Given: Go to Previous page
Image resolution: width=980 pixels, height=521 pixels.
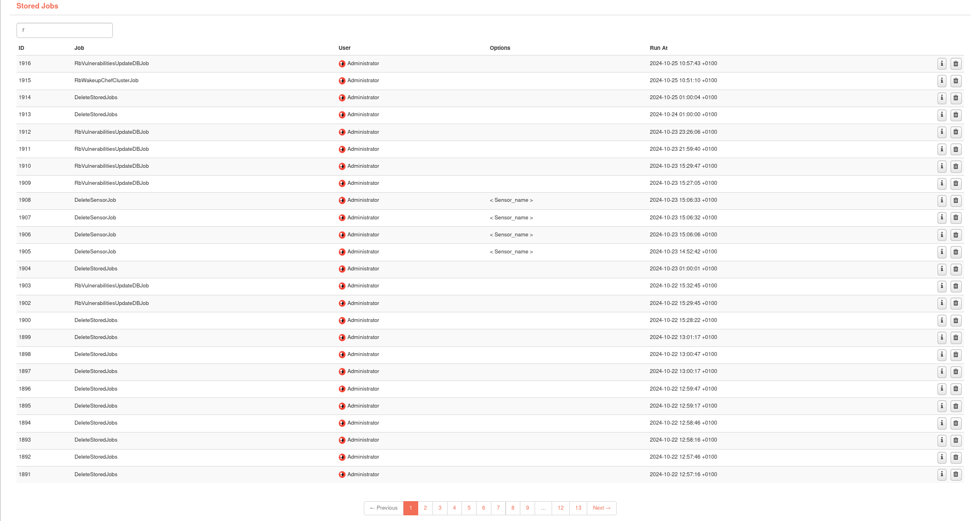Looking at the screenshot, I should tap(384, 508).
